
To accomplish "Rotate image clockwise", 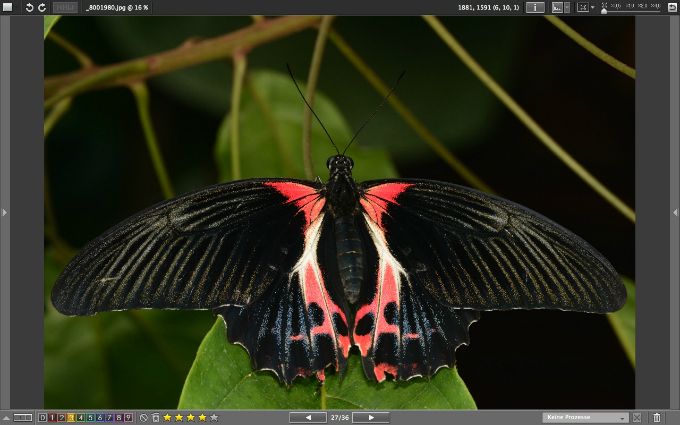I will [42, 7].
